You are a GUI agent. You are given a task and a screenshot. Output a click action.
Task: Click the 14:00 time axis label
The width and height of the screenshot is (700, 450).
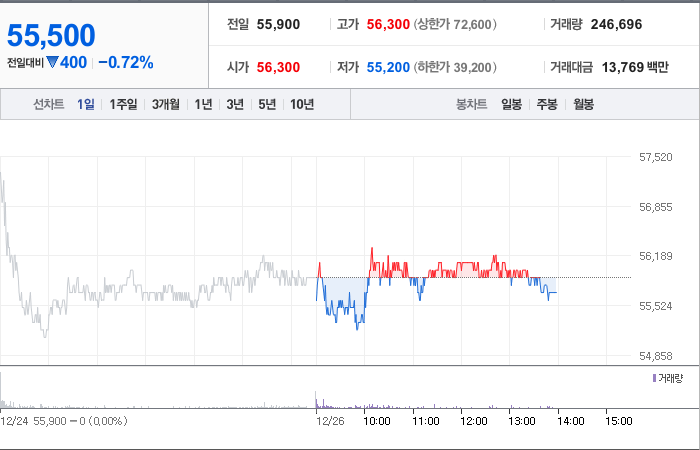pos(571,421)
